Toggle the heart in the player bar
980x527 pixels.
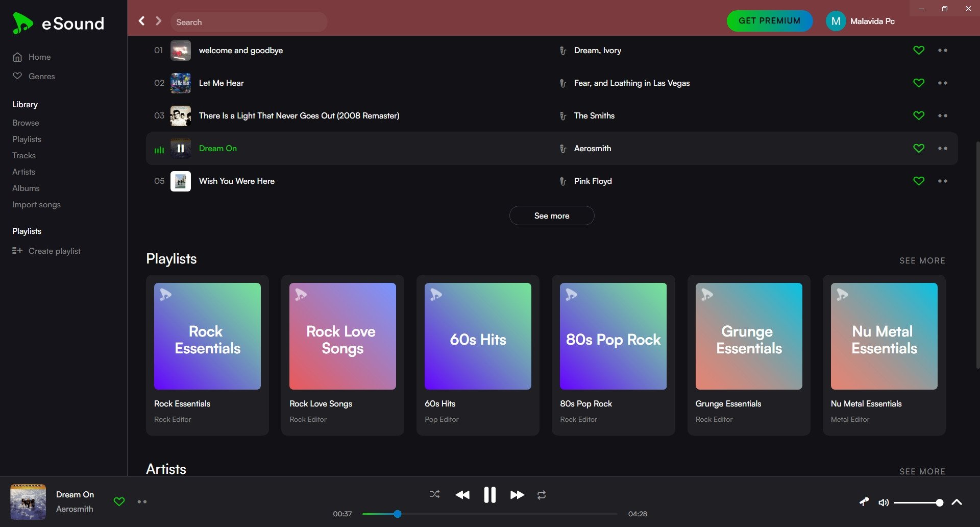pos(119,501)
